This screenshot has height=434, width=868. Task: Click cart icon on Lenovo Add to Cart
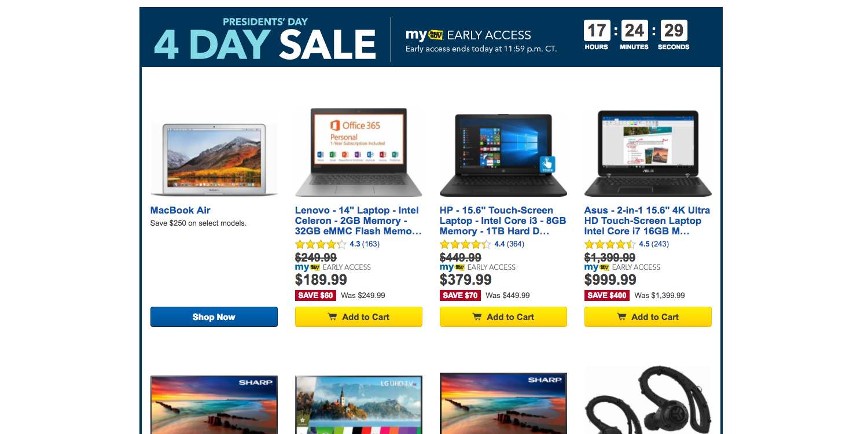332,317
